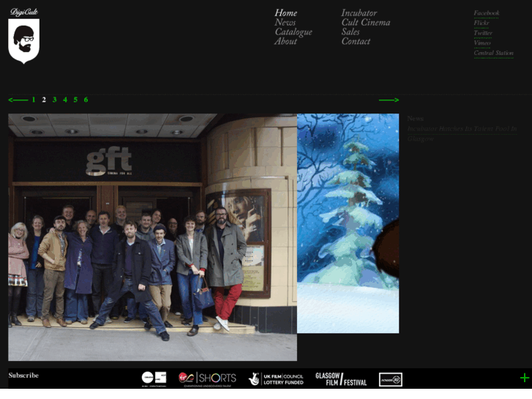Go to slide 1
Viewport: 532px width, 399px height.
pos(34,100)
